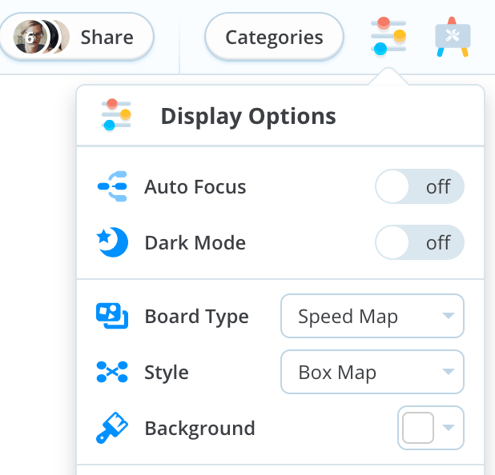Click the Auto Focus label

click(195, 186)
